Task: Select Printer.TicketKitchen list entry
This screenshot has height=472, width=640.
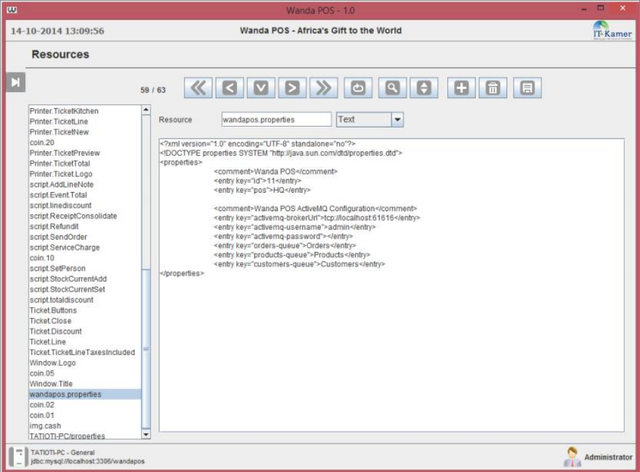Action: point(64,110)
